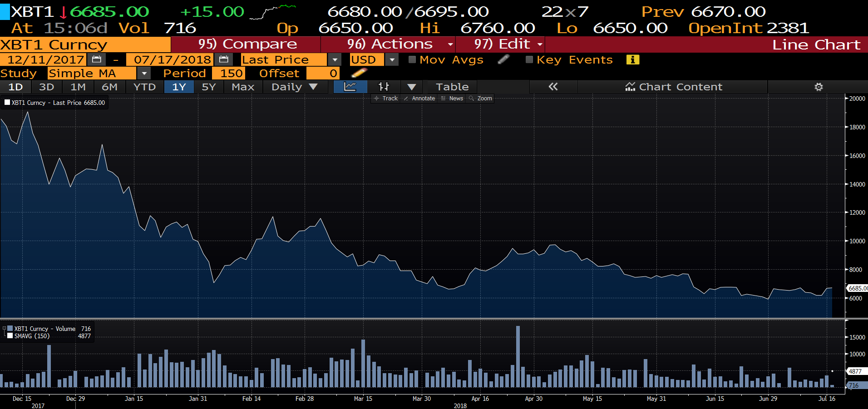Toggle the SMAVG (150) legend checkbox
Image resolution: width=868 pixels, height=409 pixels.
pos(10,336)
